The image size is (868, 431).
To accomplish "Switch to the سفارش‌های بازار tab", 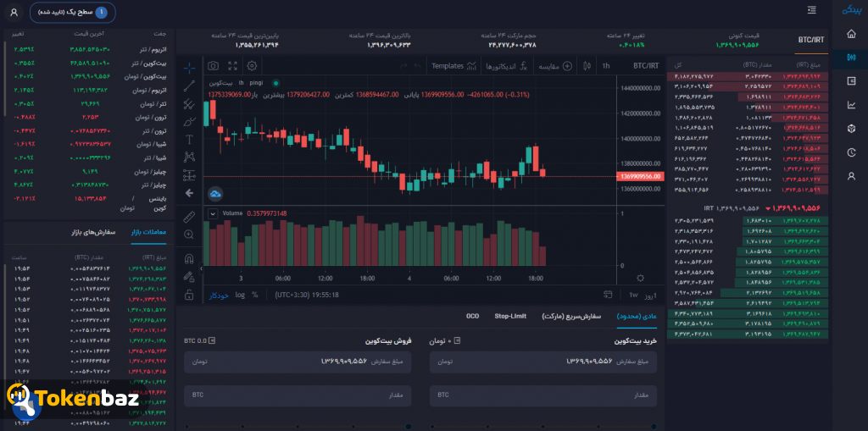I will coord(92,232).
